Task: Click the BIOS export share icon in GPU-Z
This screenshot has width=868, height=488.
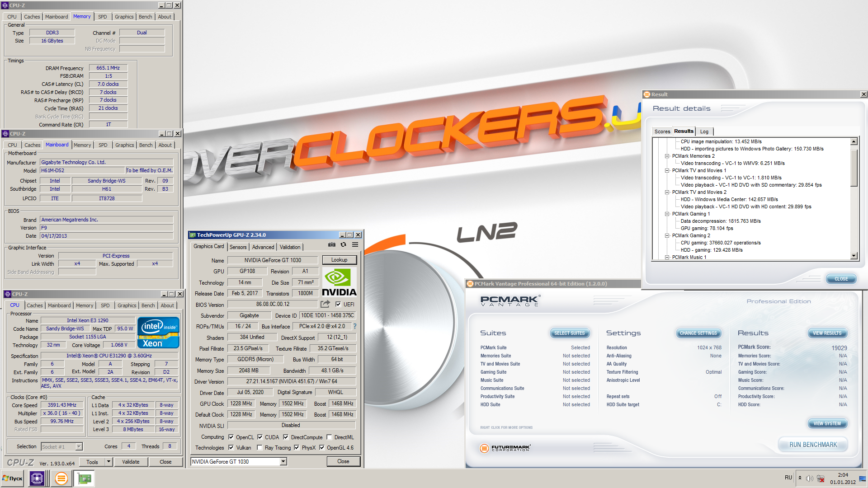Action: pyautogui.click(x=325, y=304)
